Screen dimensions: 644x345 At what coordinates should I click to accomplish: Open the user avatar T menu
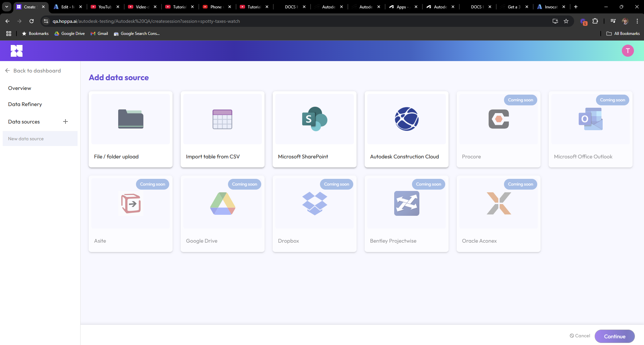pos(628,51)
